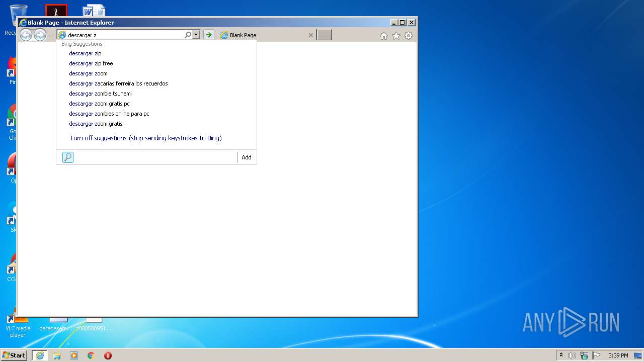
Task: Select the Blank Page tab
Action: tap(267, 35)
